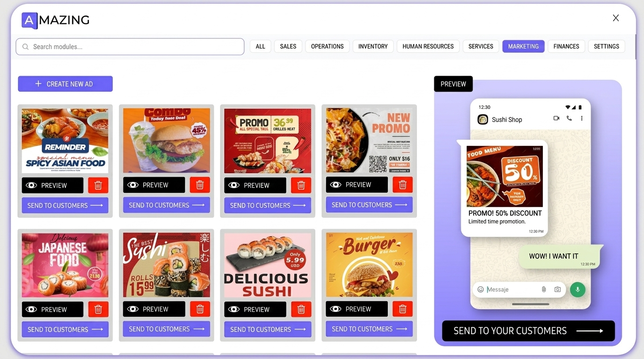Preview the Combo burger ad

(x=154, y=185)
